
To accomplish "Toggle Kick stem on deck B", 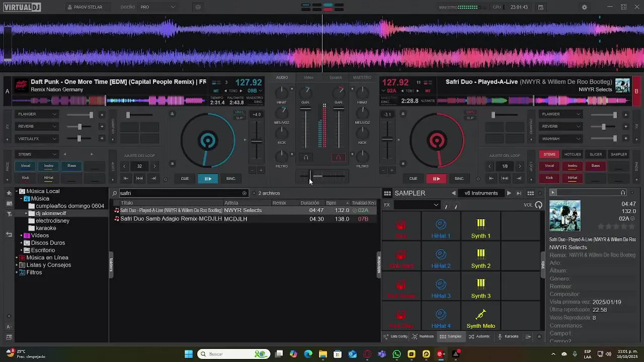I will pyautogui.click(x=549, y=178).
